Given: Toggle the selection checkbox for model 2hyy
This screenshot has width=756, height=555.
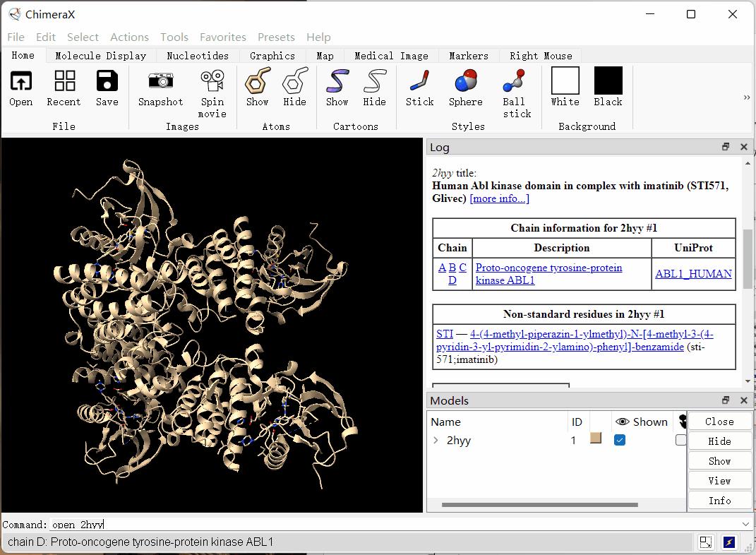Looking at the screenshot, I should 680,440.
